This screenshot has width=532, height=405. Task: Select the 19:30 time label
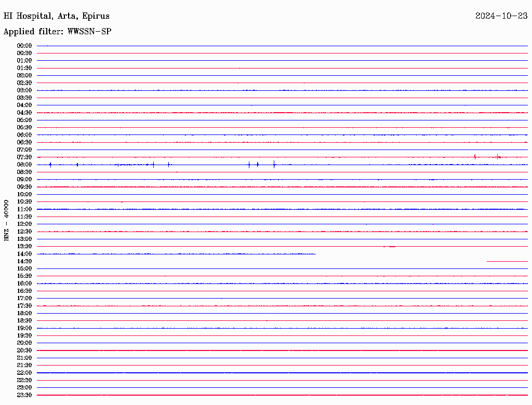tap(24, 336)
